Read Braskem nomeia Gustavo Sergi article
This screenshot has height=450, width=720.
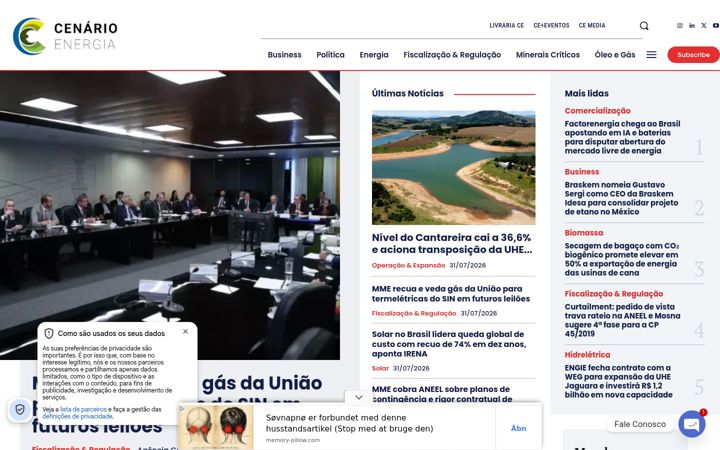coord(621,198)
